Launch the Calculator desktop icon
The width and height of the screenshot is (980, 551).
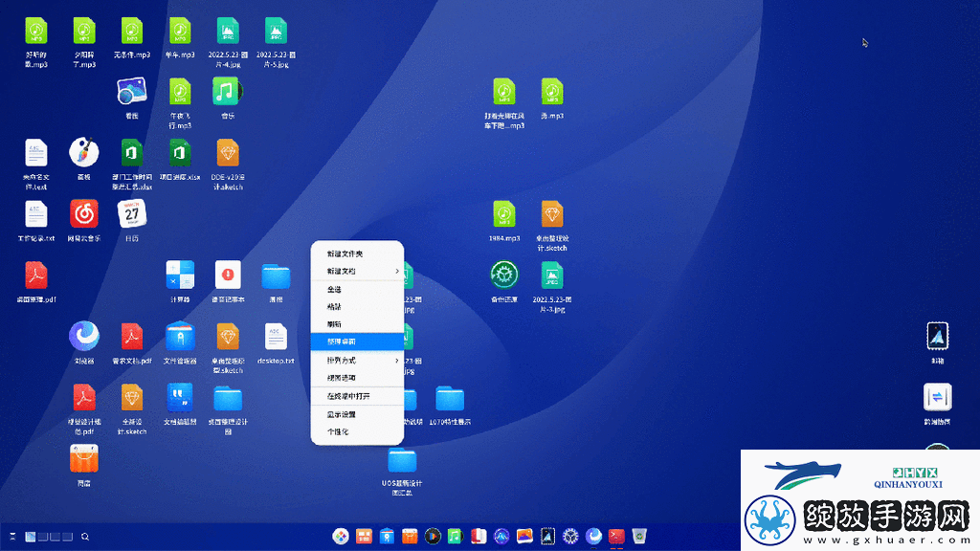coord(180,275)
